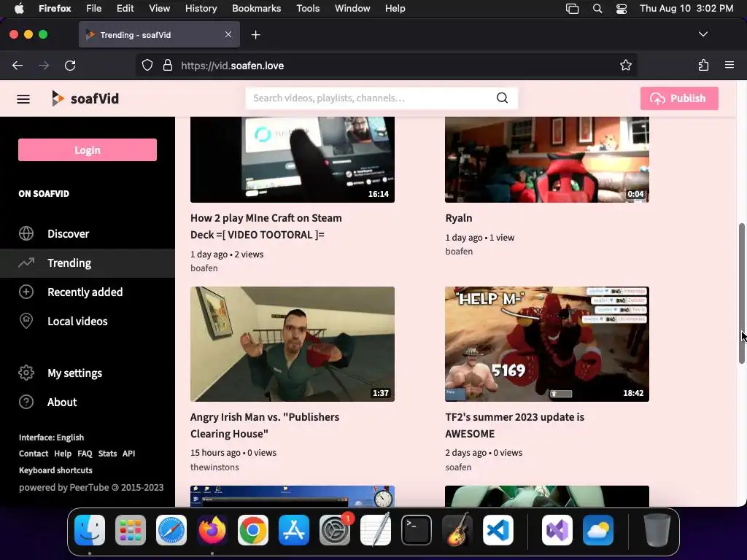Click the tracking protection shield icon
747x560 pixels.
coord(147,65)
